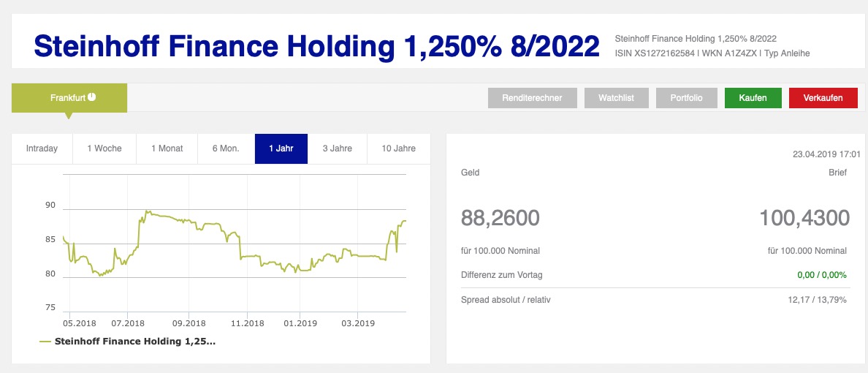
Task: Click the 11.2018 x-axis label
Action: 247,323
